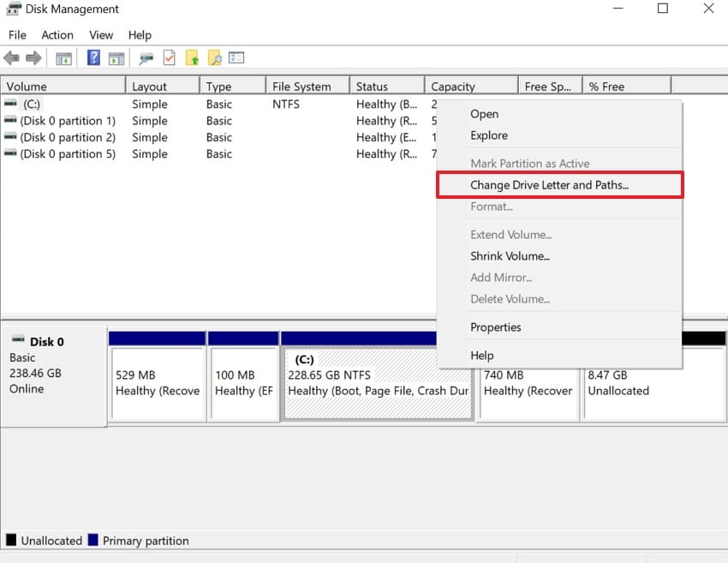Click the folder search magnifier toolbar icon

coord(214,58)
